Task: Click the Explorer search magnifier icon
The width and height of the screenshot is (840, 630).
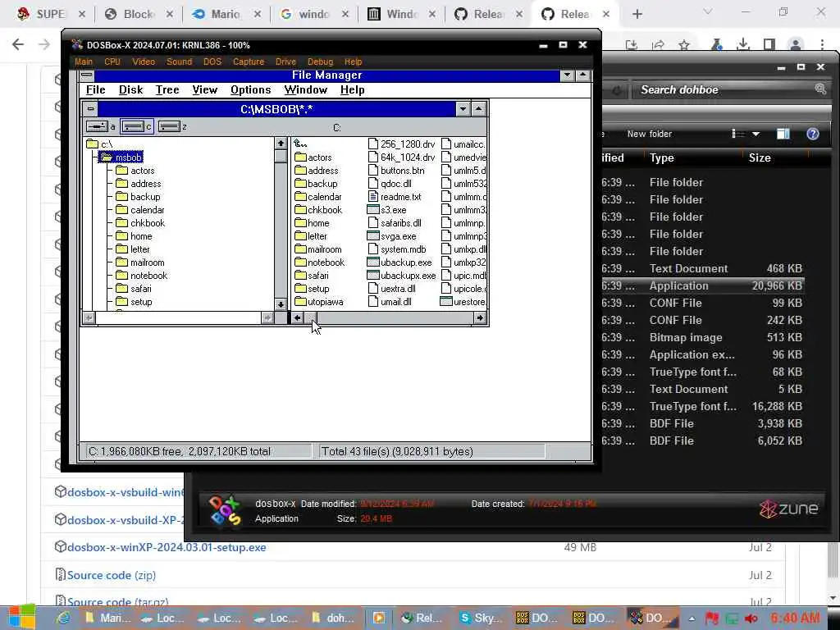Action: pyautogui.click(x=820, y=89)
